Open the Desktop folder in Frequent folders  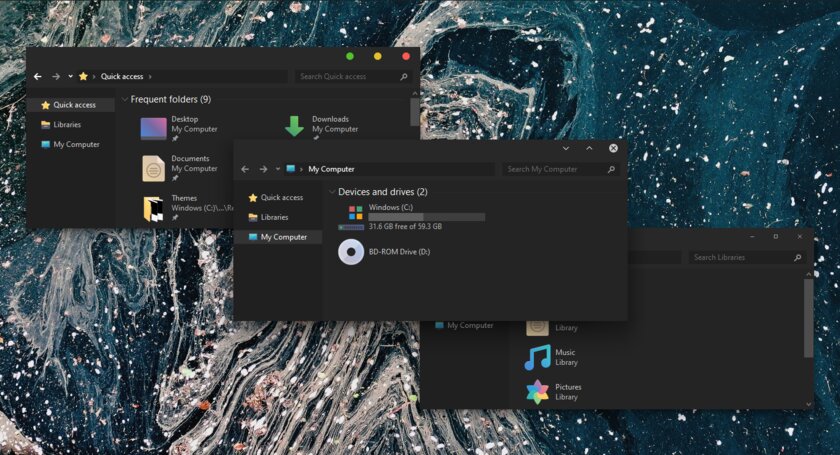tap(153, 127)
